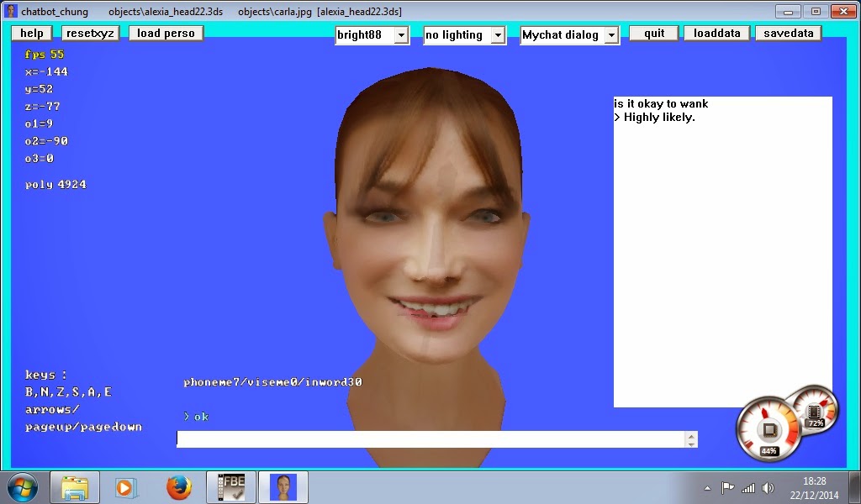Click the CPU meter gadget showing 44%
Image resolution: width=861 pixels, height=504 pixels.
coord(769,429)
